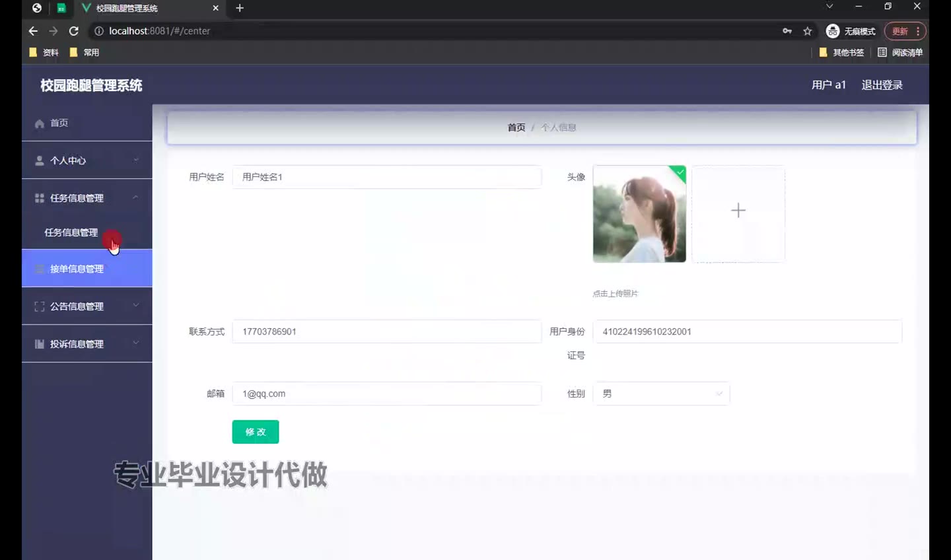Click the 用户姓名 input field

(x=387, y=177)
